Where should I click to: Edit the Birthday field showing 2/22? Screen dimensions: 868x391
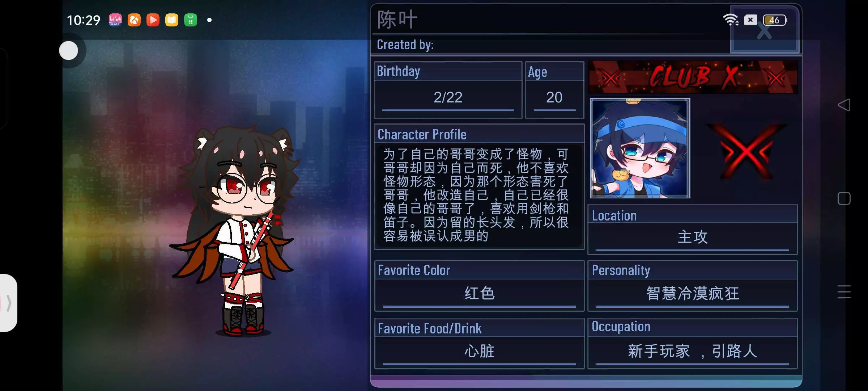pyautogui.click(x=448, y=98)
